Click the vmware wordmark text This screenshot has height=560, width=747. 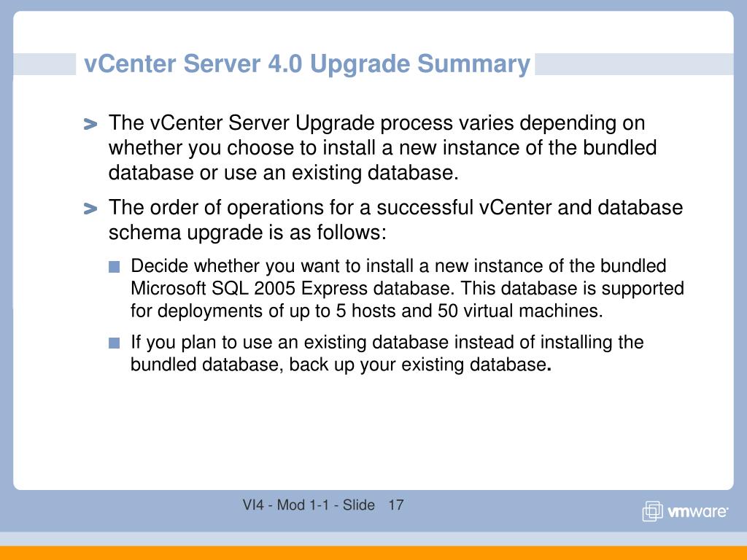[x=697, y=512]
